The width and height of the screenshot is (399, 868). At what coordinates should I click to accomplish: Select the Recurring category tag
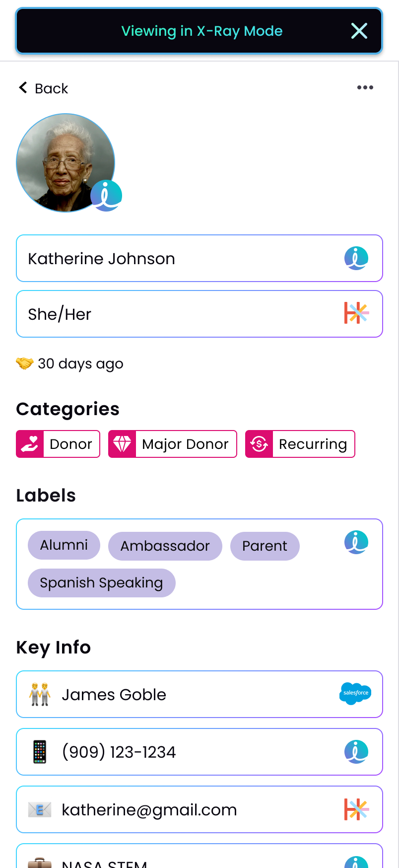coord(300,444)
